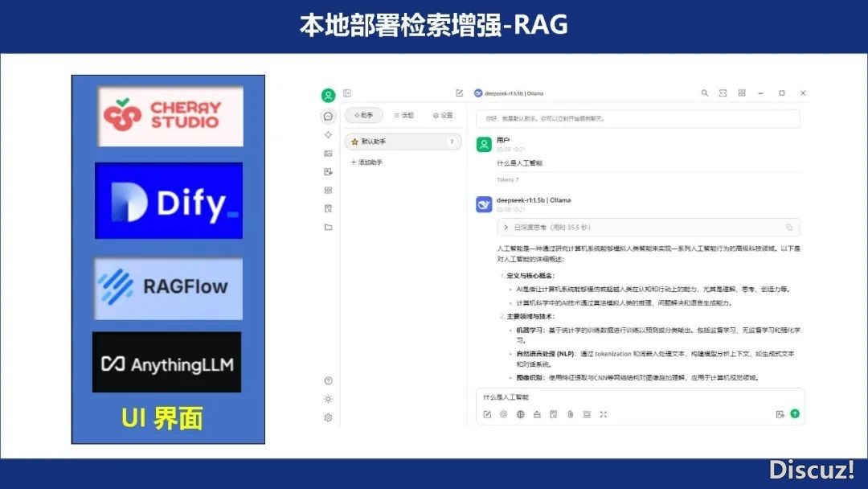Click the four-square grid icon in title bar
The image size is (868, 489).
point(742,93)
